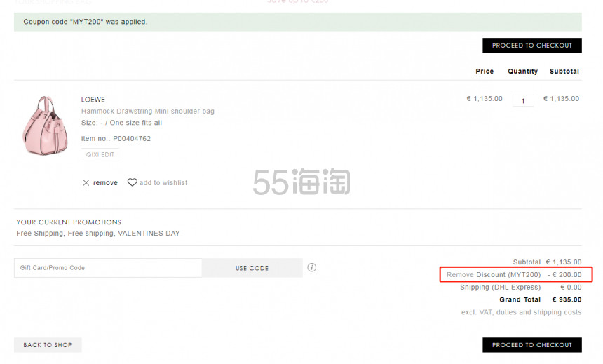The height and width of the screenshot is (364, 603).
Task: Click the Quantity column header
Action: (x=522, y=71)
